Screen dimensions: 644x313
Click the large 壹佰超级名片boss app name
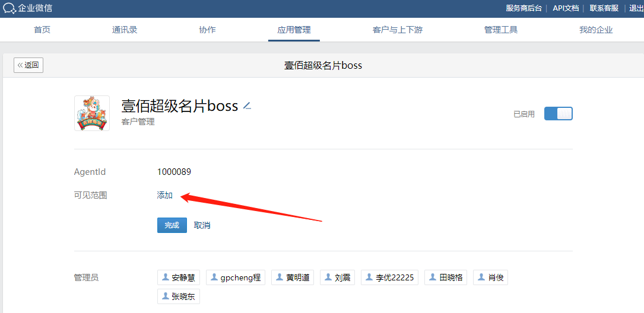point(180,106)
